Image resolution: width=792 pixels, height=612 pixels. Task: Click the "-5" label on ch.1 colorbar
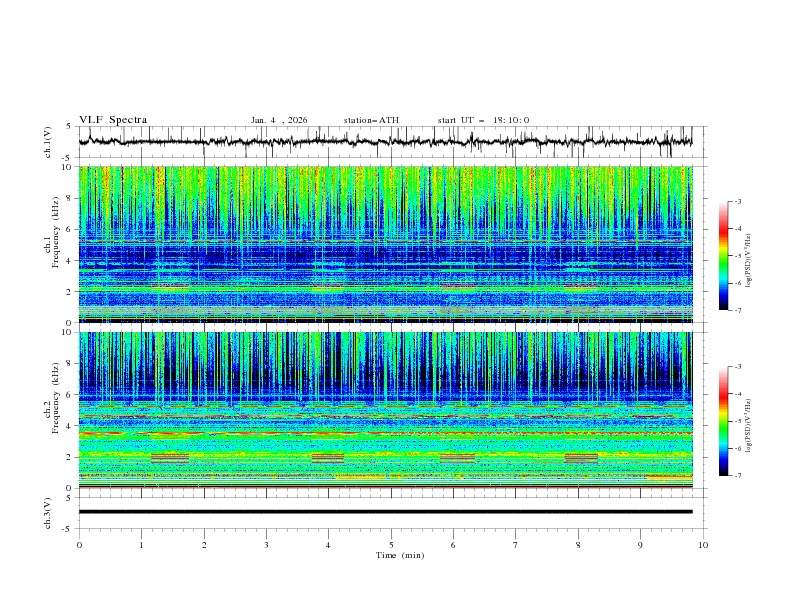(737, 256)
